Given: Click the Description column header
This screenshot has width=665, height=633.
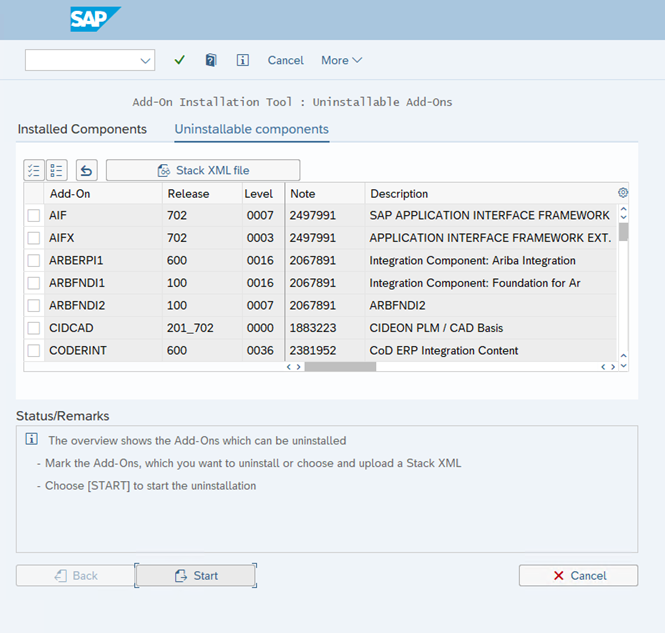Looking at the screenshot, I should coord(491,194).
